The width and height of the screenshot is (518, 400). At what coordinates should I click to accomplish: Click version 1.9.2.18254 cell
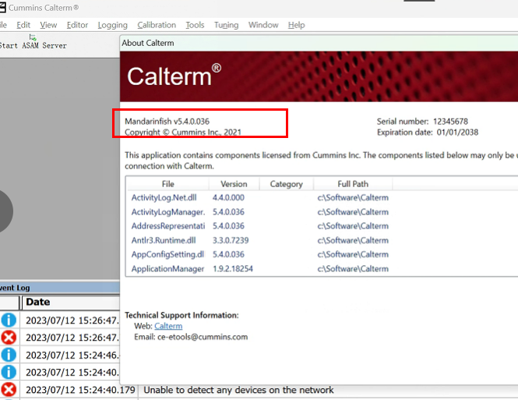(x=233, y=269)
